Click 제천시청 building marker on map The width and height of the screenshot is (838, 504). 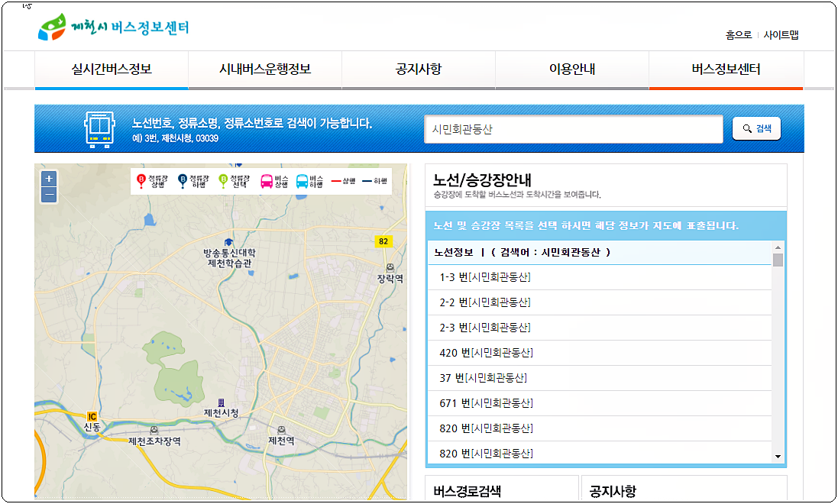[x=222, y=402]
